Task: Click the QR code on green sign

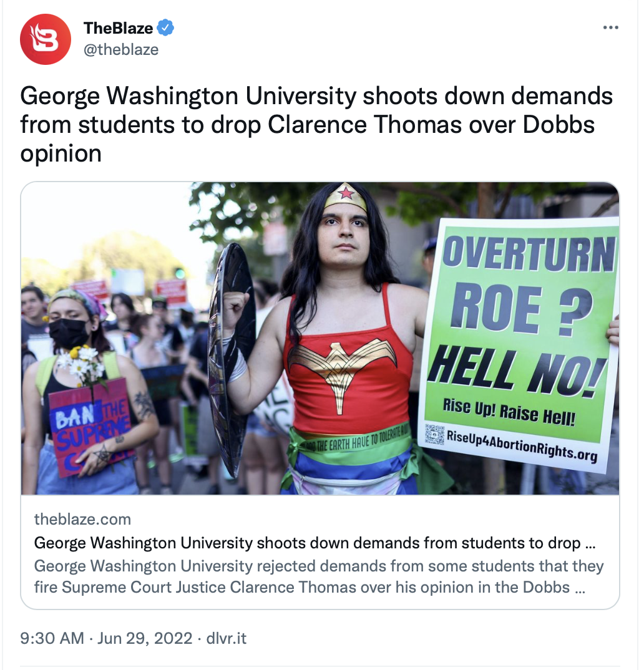Action: (x=434, y=434)
